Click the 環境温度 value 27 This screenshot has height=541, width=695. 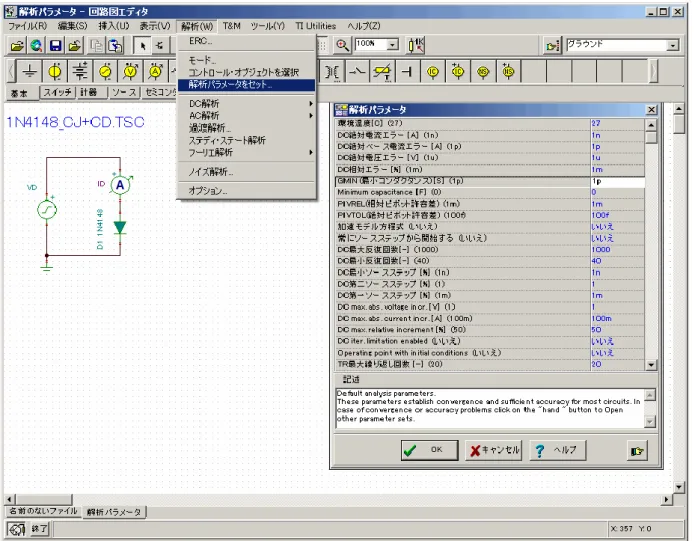[x=617, y=123]
